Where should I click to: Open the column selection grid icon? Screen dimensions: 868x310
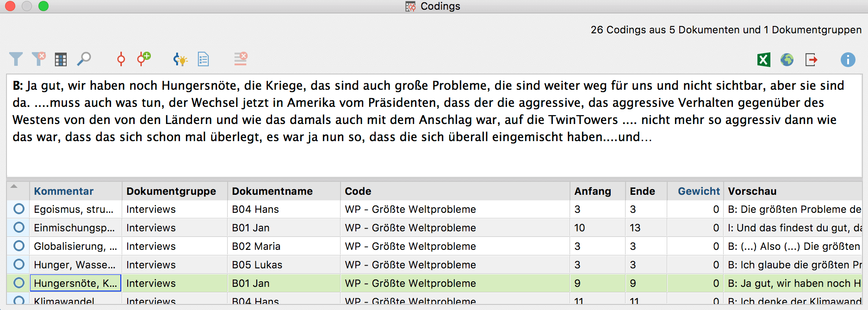pos(61,59)
